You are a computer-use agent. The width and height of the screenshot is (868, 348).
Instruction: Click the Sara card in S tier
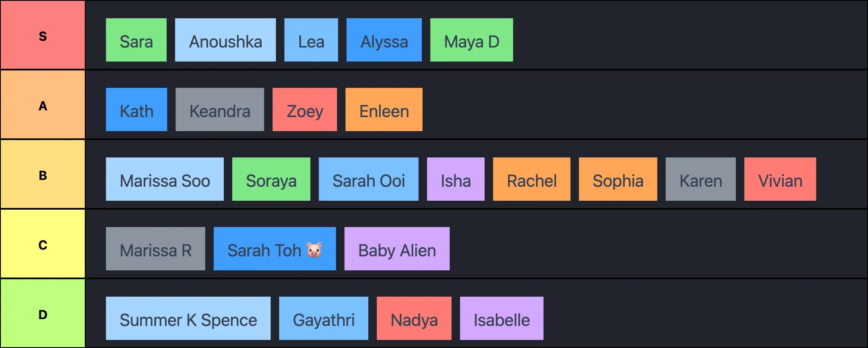136,40
